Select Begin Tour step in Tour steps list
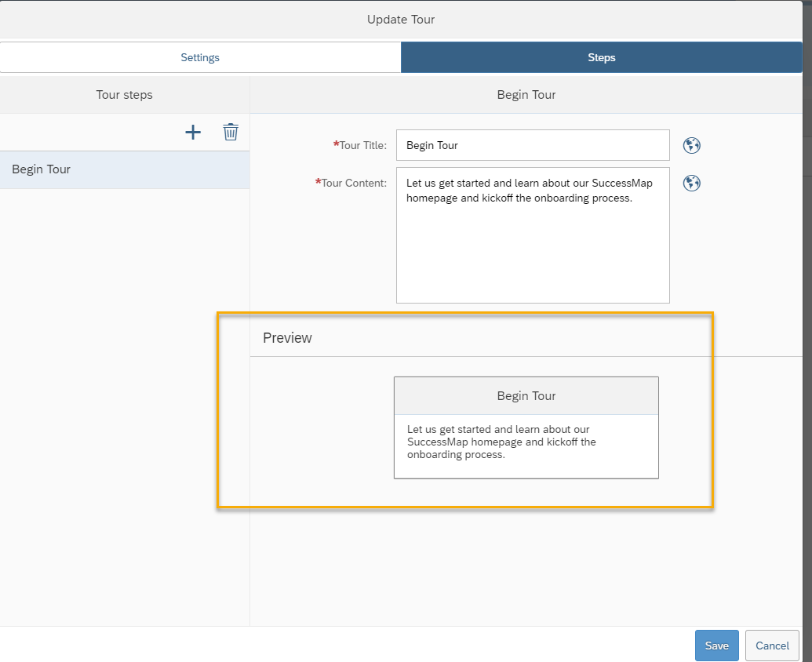812x662 pixels. coord(125,169)
